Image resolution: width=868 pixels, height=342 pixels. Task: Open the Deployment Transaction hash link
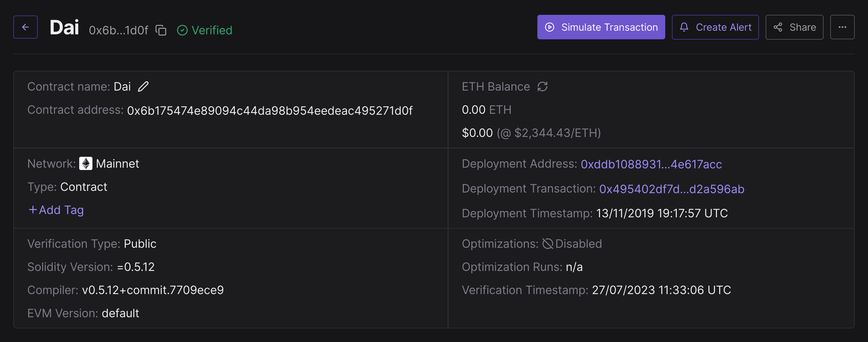coord(671,189)
